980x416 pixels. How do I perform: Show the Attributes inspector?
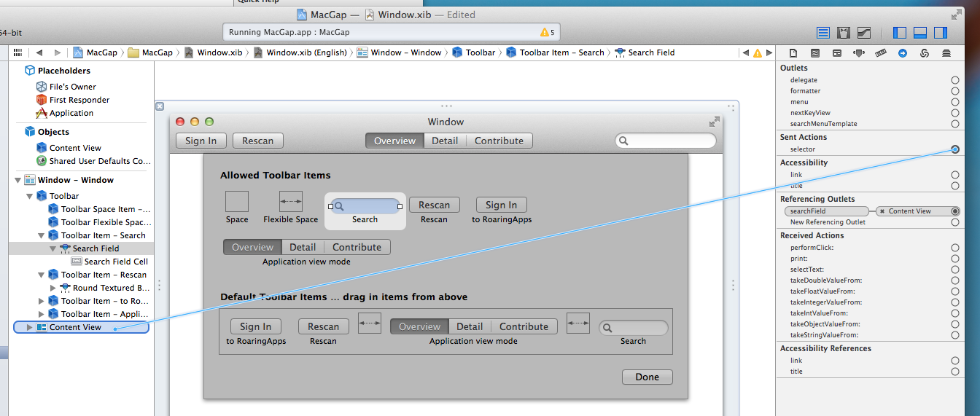click(859, 53)
